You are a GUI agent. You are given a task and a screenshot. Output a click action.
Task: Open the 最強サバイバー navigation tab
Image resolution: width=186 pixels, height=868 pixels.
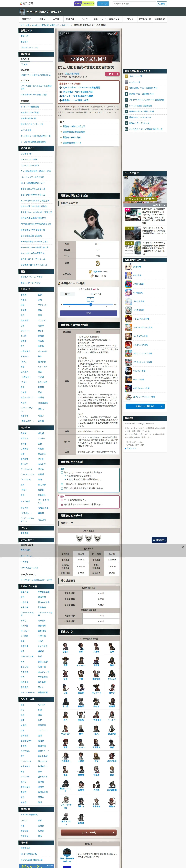coord(100,19)
